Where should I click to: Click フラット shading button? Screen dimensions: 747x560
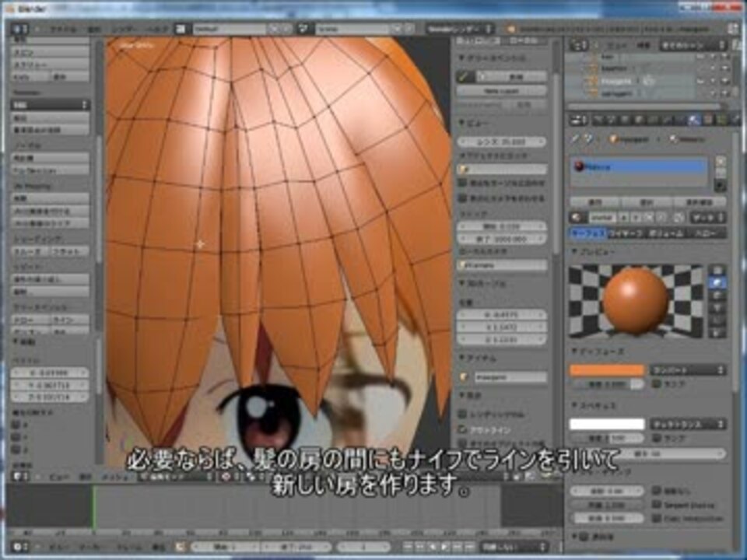[x=69, y=251]
